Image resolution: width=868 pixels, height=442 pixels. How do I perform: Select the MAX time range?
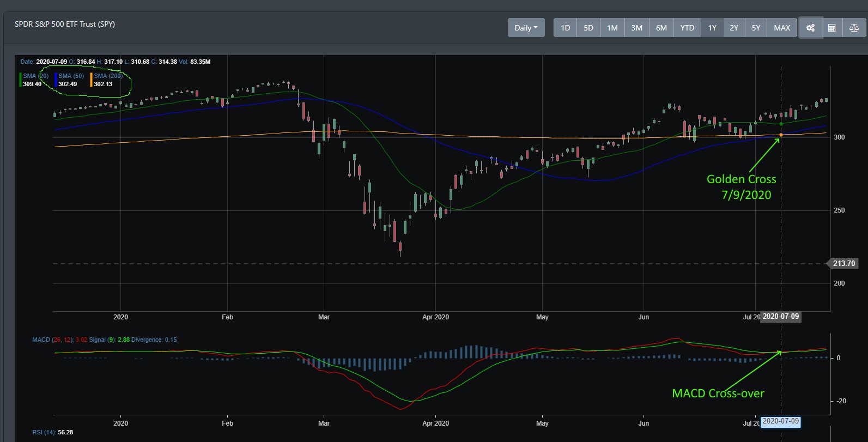[782, 28]
